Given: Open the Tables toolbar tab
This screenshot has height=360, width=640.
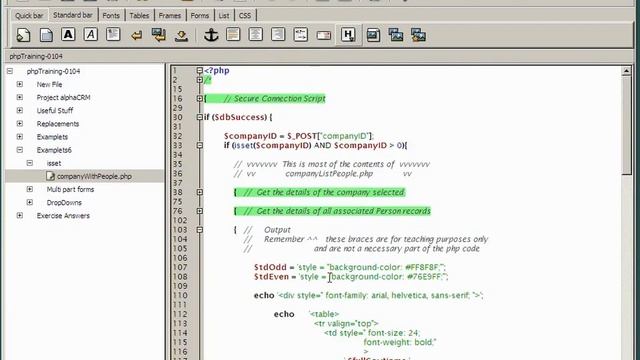Looking at the screenshot, I should pos(139,16).
